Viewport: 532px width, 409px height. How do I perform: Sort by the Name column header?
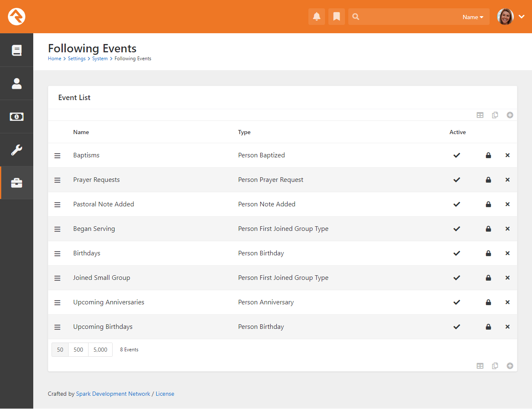81,132
